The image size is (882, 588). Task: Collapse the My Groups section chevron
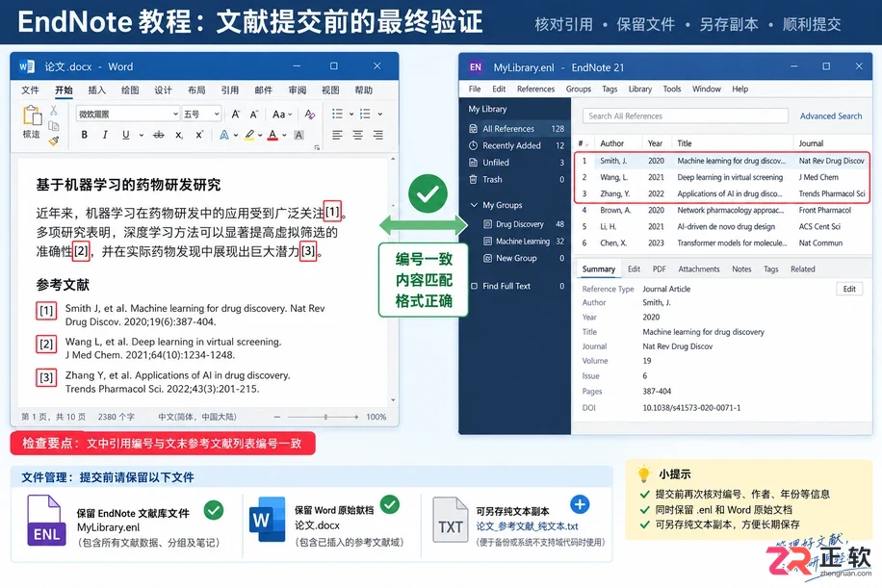pyautogui.click(x=474, y=205)
